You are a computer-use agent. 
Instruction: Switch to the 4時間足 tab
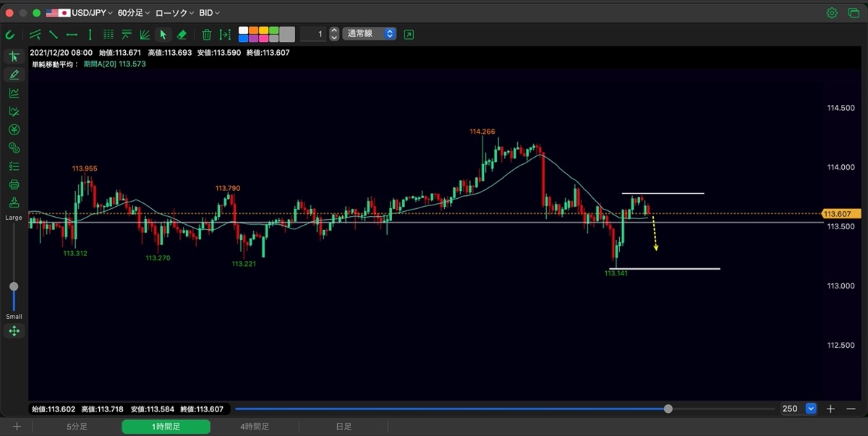[x=255, y=427]
